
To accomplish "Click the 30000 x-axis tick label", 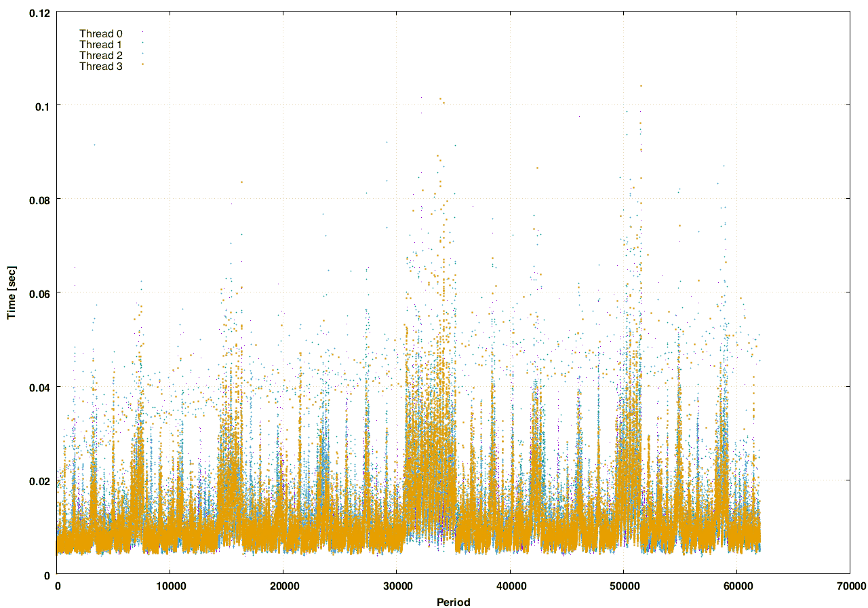I will coord(397,586).
